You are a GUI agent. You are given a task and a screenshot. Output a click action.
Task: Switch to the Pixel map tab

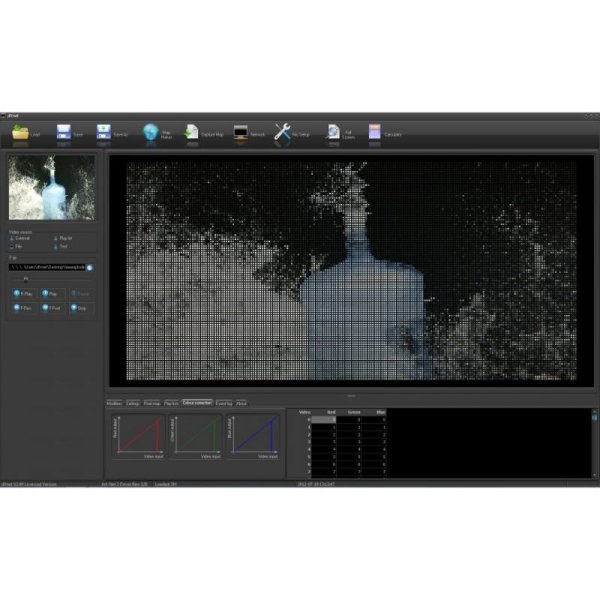point(152,403)
